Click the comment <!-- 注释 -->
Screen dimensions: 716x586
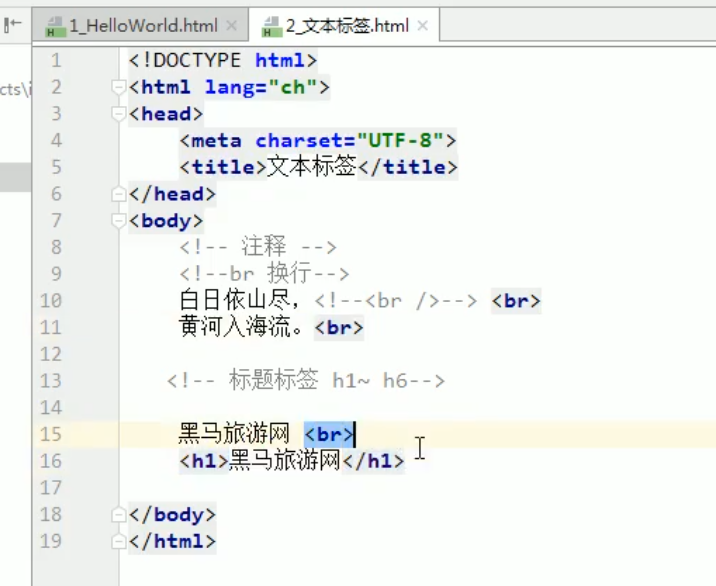click(258, 247)
